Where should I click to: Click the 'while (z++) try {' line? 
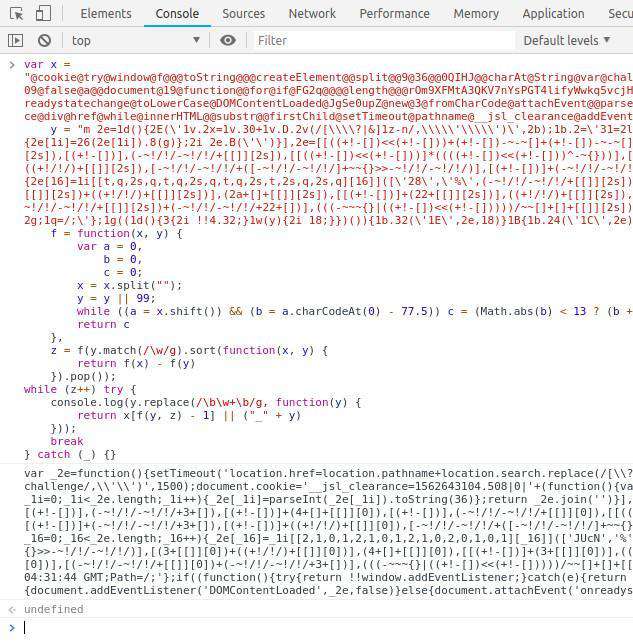click(80, 389)
